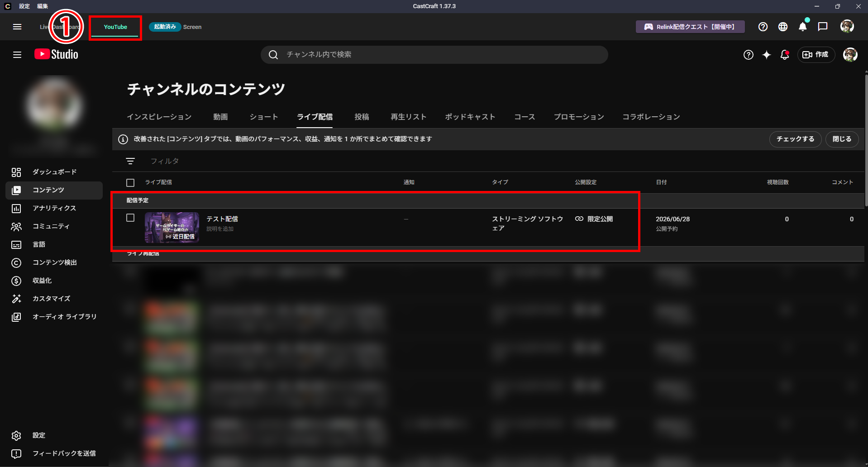Click the sparkle star icon in Studio header

(767, 55)
